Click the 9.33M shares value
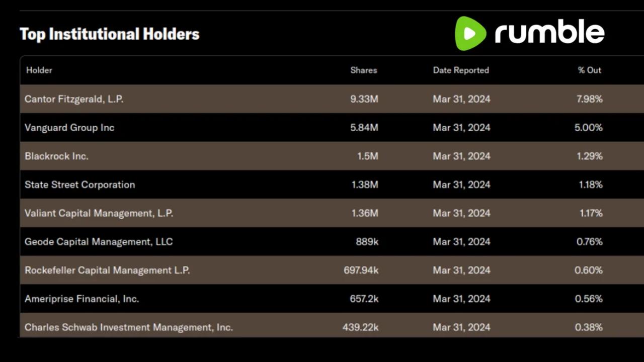644x362 pixels. (364, 99)
